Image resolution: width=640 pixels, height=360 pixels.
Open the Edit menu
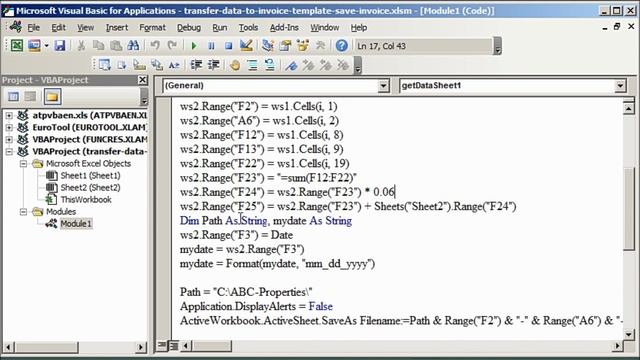pos(58,27)
